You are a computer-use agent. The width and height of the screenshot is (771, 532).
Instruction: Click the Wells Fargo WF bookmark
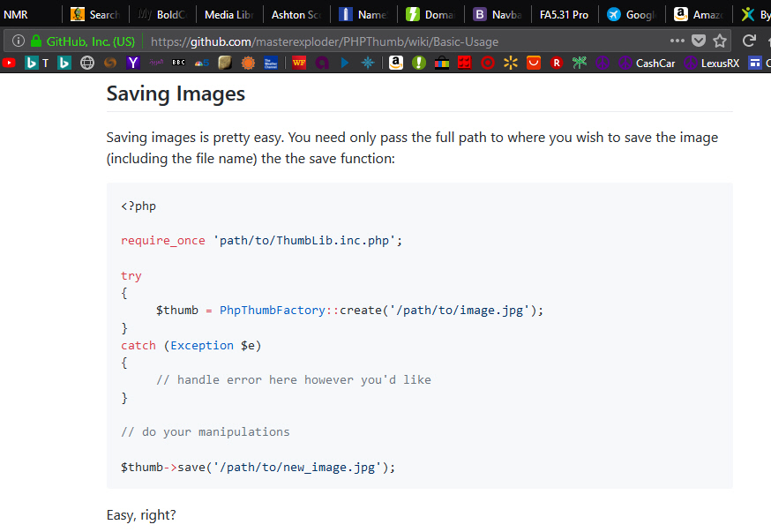tap(299, 63)
